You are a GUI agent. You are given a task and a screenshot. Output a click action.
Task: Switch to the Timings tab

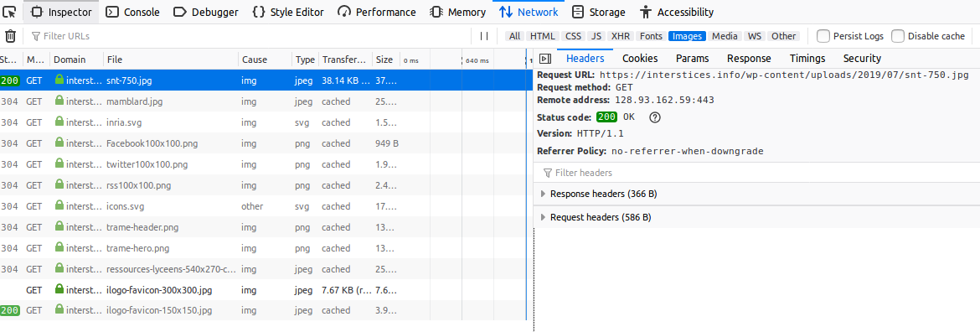(807, 59)
